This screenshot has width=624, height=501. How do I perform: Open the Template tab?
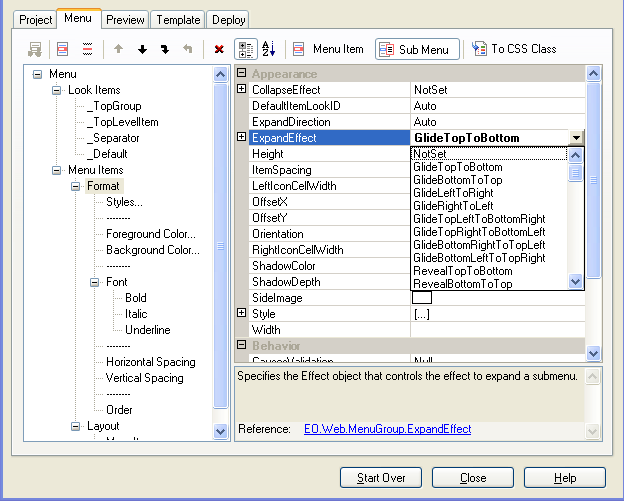coord(178,20)
